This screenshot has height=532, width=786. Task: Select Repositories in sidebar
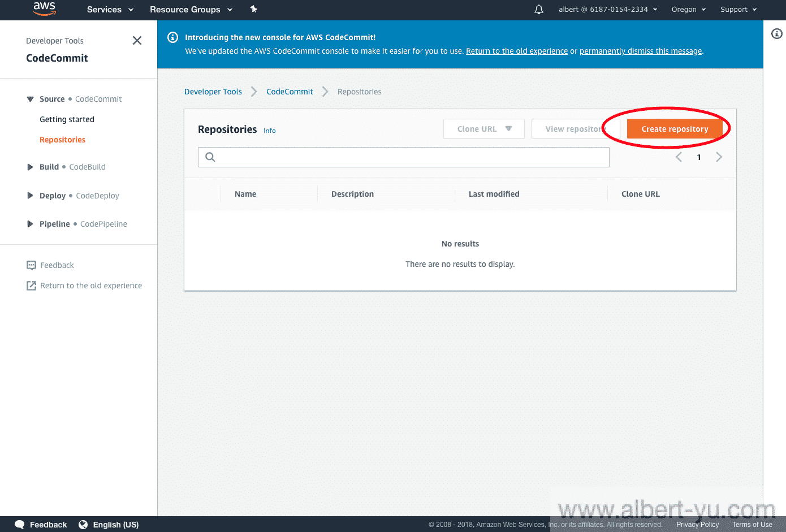(x=62, y=140)
